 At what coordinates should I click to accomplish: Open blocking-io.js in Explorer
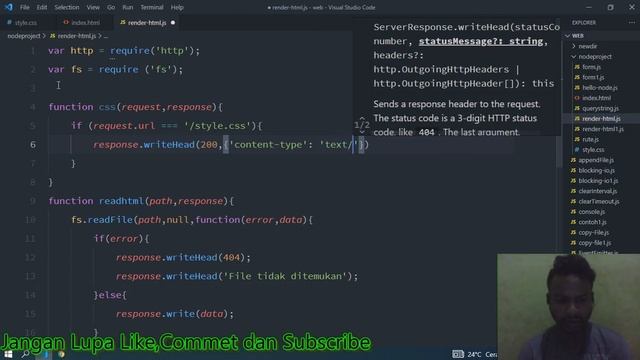pyautogui.click(x=596, y=170)
